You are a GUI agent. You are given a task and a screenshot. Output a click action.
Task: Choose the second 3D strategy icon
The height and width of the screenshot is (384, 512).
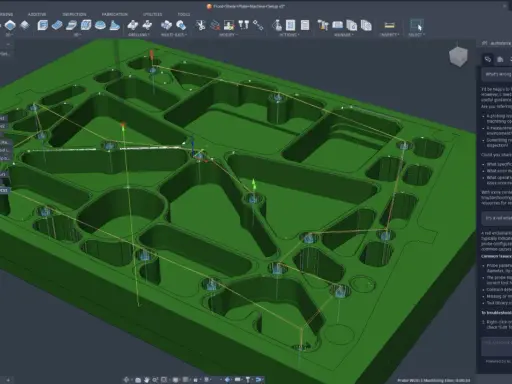click(57, 25)
